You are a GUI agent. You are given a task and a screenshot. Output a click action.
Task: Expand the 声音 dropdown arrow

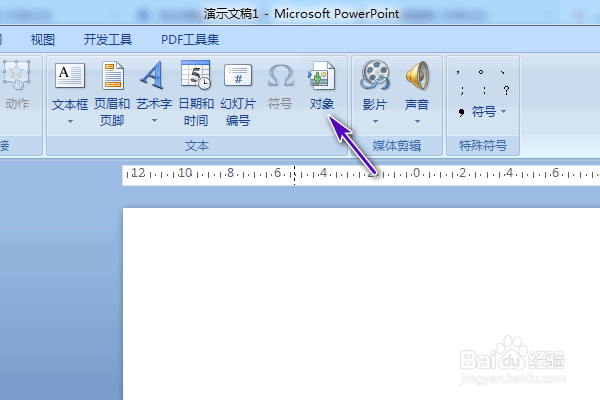click(417, 121)
